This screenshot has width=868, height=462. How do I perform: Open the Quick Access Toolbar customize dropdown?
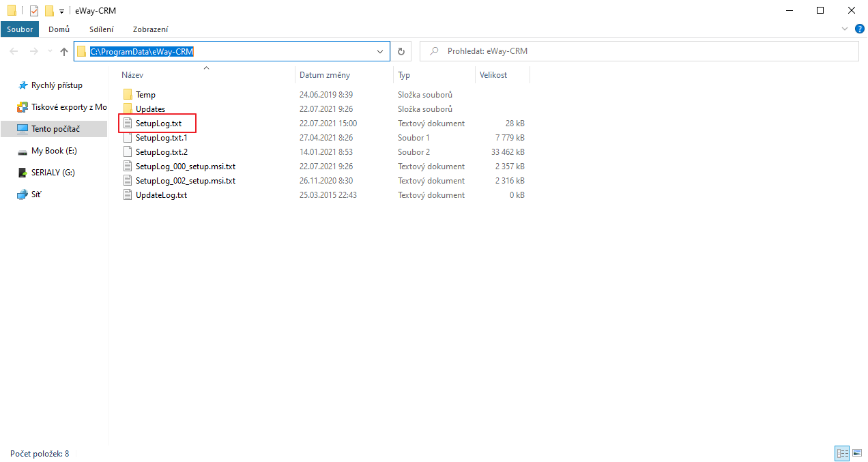61,12
